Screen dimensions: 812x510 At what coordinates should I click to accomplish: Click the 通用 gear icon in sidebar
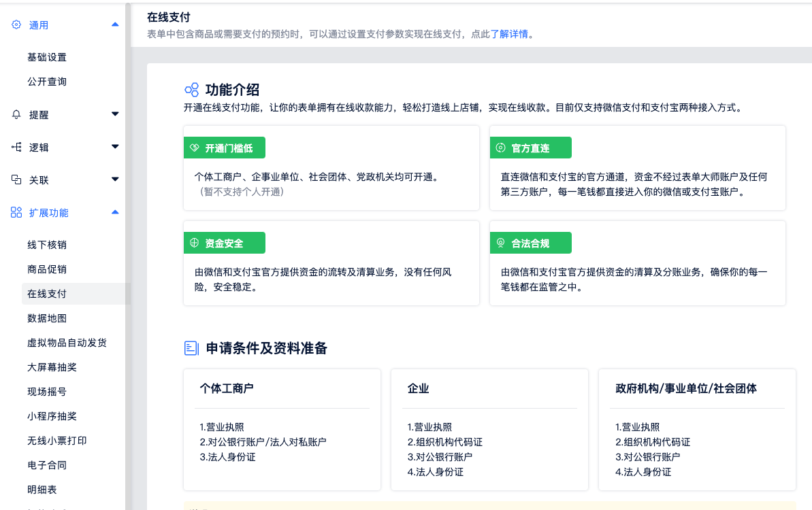click(16, 25)
